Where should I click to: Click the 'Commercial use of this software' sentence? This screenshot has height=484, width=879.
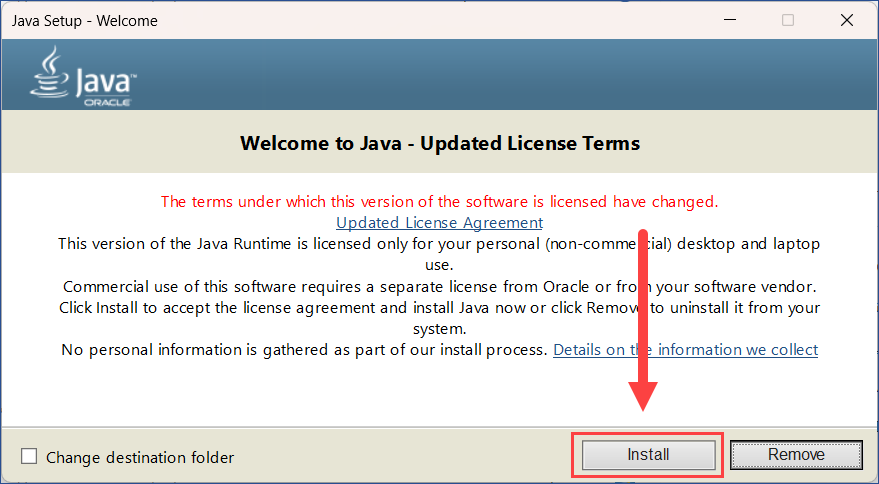click(x=440, y=287)
